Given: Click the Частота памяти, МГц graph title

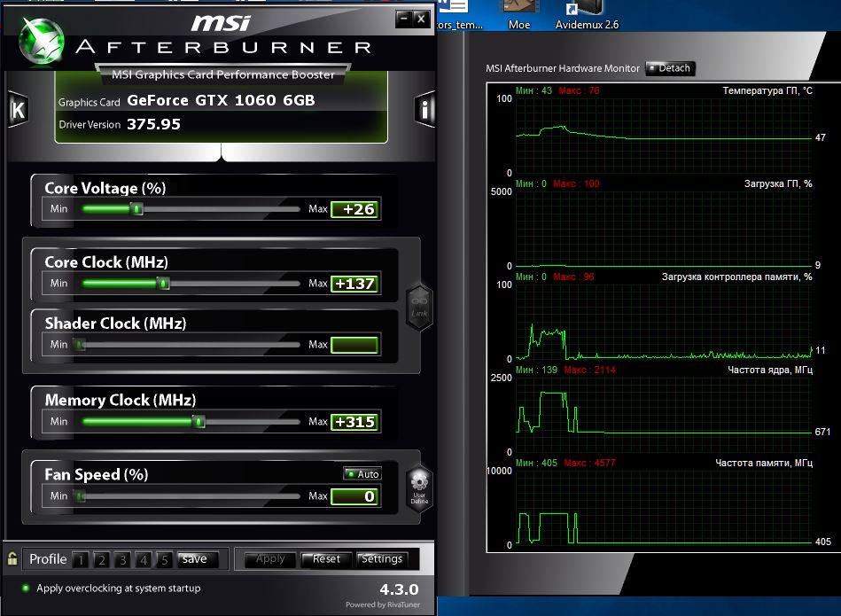Looking at the screenshot, I should [764, 463].
